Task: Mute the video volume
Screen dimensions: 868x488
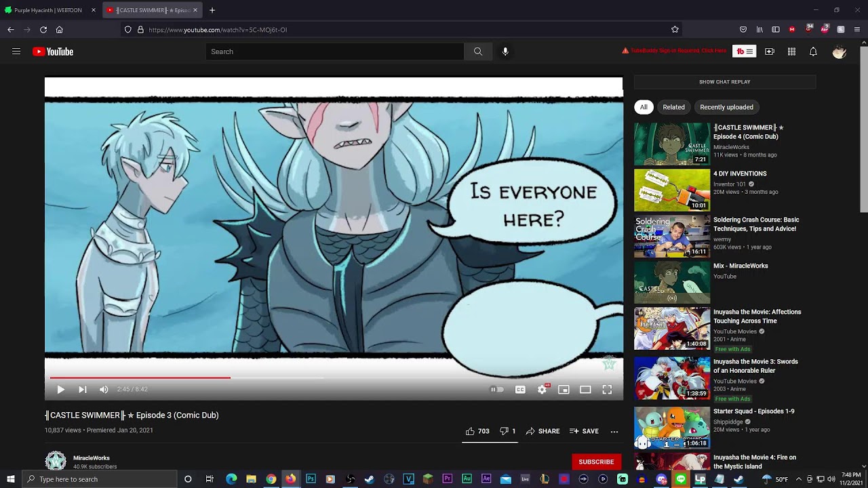Action: point(104,390)
